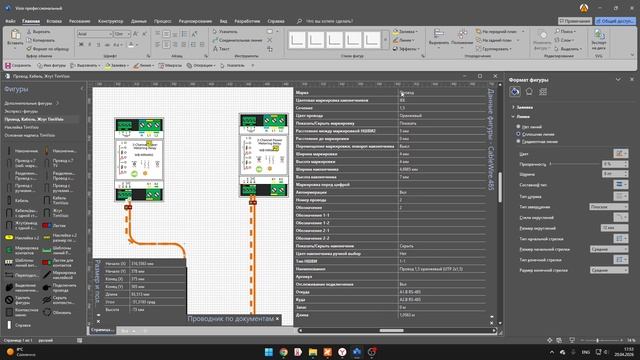Expand the Заливка section in Формат фигуры

(522, 107)
